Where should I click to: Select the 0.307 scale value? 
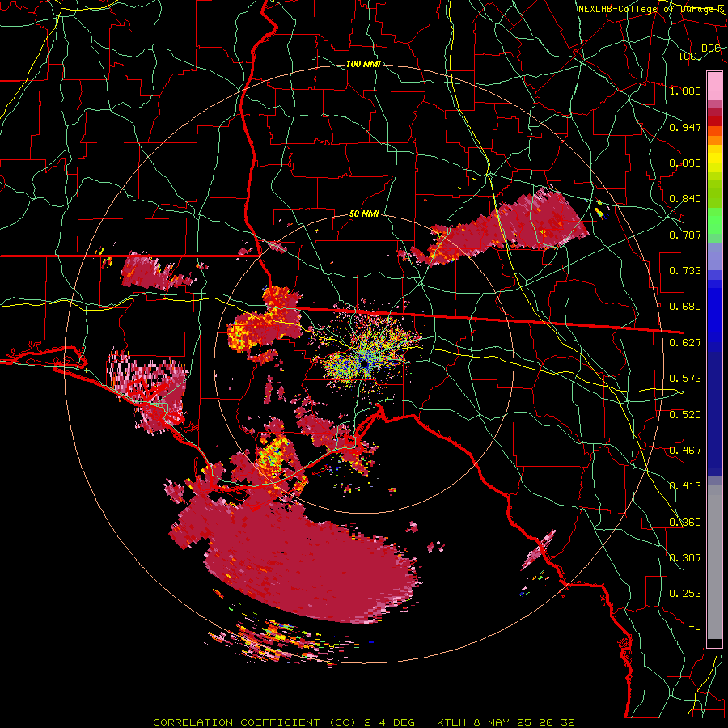click(x=685, y=558)
